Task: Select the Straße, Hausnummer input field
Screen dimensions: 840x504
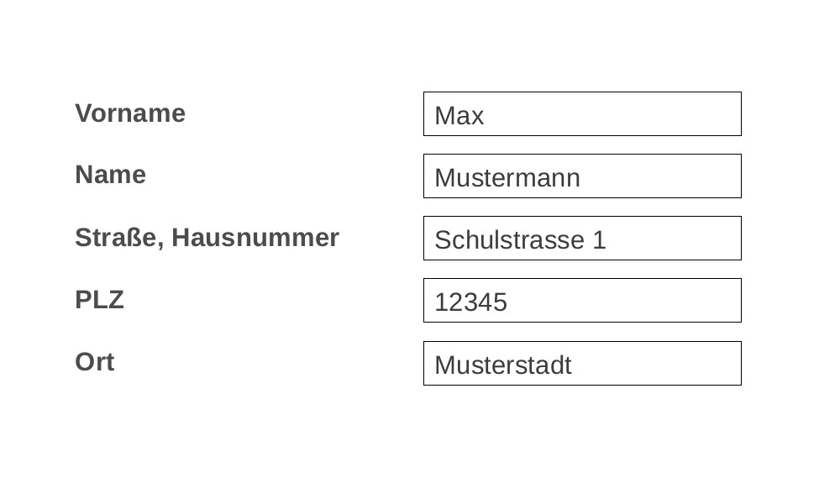Action: [x=582, y=238]
